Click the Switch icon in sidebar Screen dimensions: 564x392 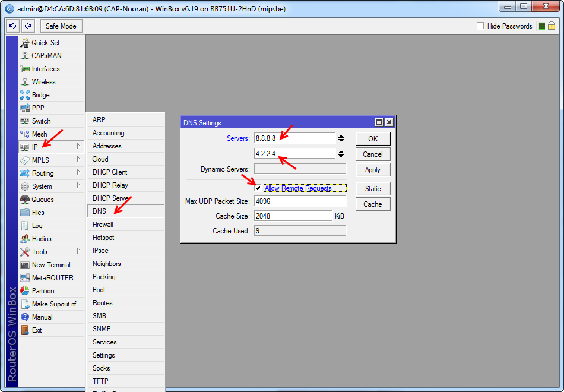click(x=25, y=121)
